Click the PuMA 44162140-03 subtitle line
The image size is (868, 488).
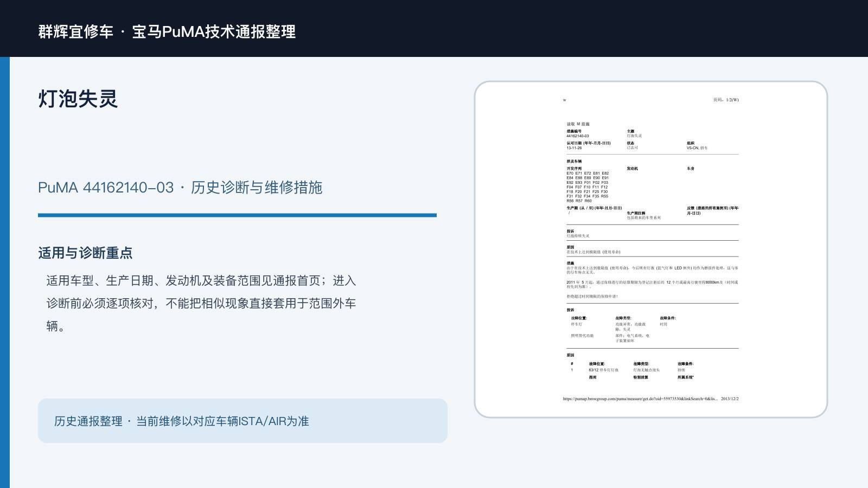[x=180, y=188]
